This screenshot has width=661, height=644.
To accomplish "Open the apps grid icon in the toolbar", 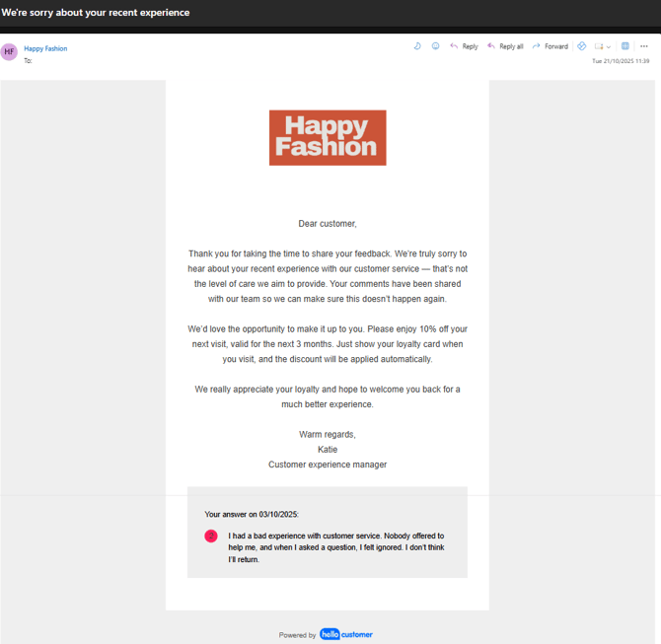I will coord(625,46).
